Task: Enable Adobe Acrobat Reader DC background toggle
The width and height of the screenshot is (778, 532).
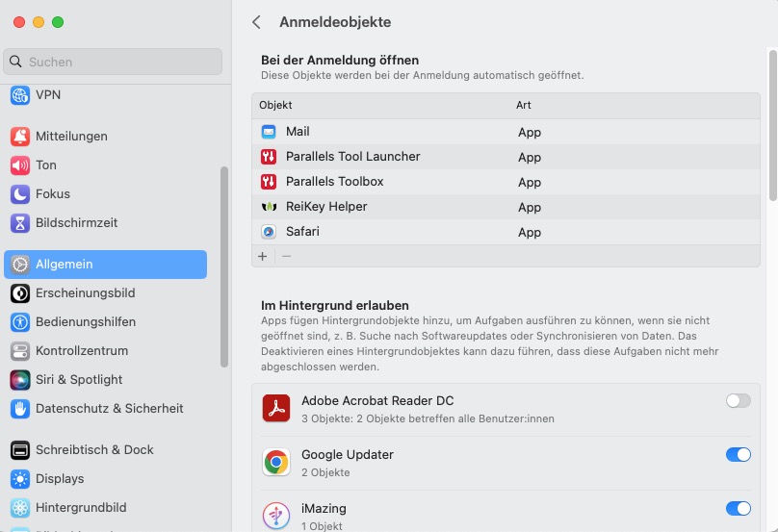Action: point(738,400)
